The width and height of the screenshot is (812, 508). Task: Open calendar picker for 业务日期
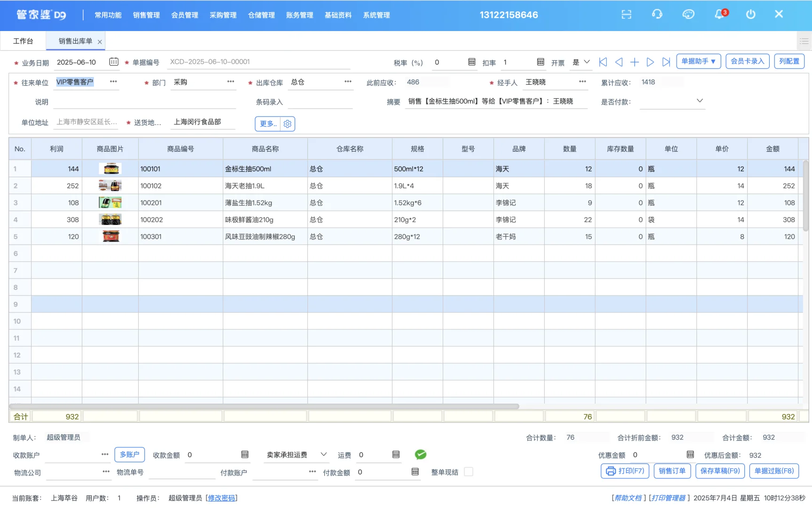pos(114,62)
